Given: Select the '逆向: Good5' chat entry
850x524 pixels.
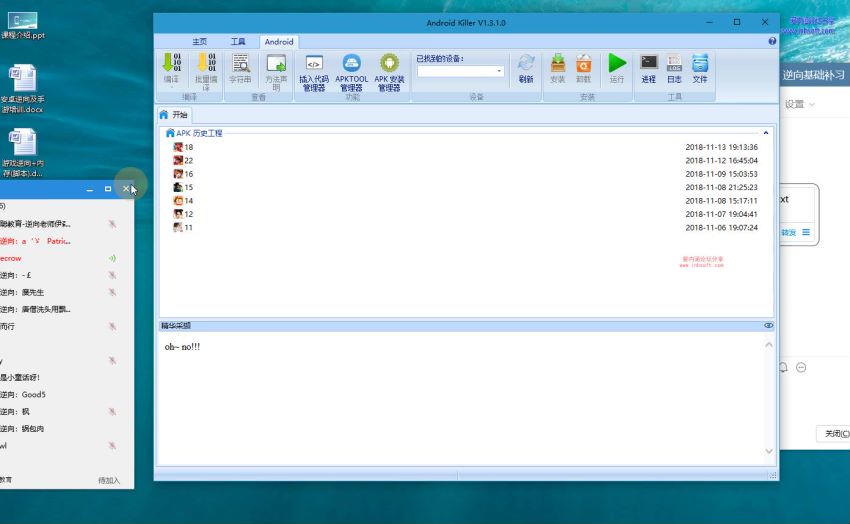Looking at the screenshot, I should pyautogui.click(x=23, y=394).
